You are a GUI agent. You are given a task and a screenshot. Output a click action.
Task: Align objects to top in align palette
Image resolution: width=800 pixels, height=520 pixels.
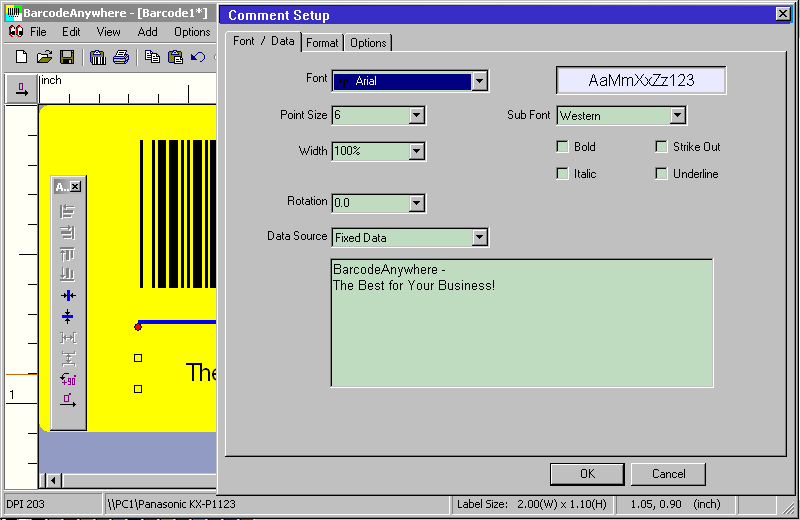(67, 254)
